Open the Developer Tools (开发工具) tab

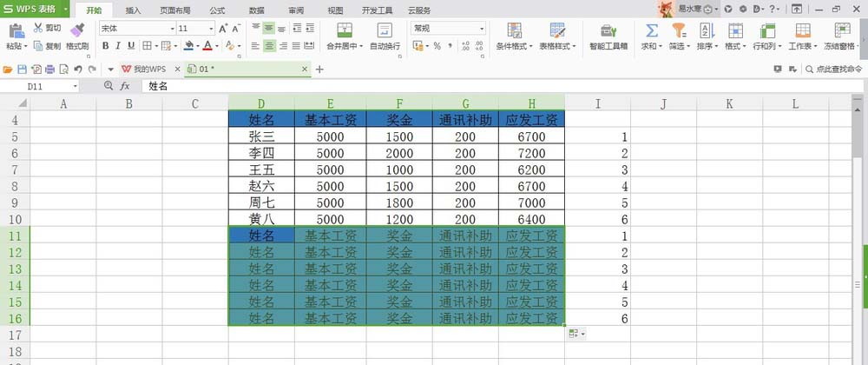pyautogui.click(x=378, y=10)
